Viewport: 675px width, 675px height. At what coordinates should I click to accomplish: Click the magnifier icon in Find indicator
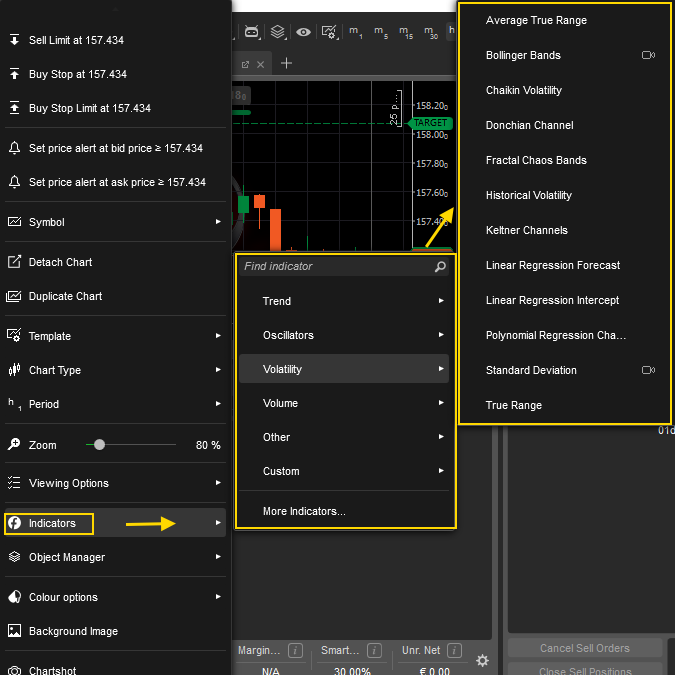pos(440,267)
